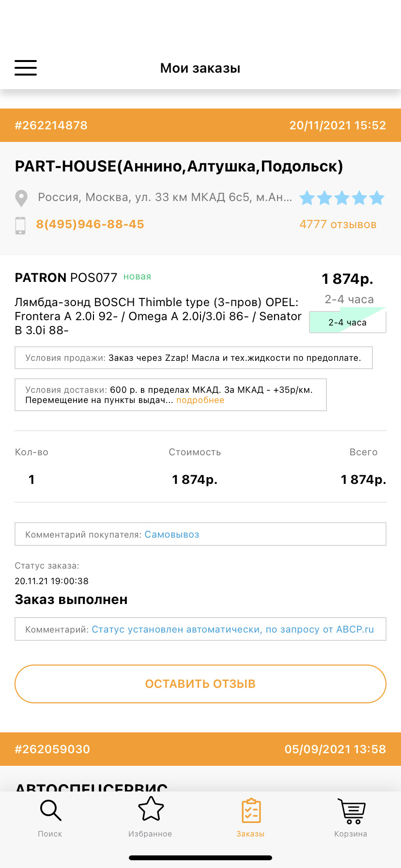Tap the PART-HOUSE seller name
The width and height of the screenshot is (401, 868).
(179, 166)
